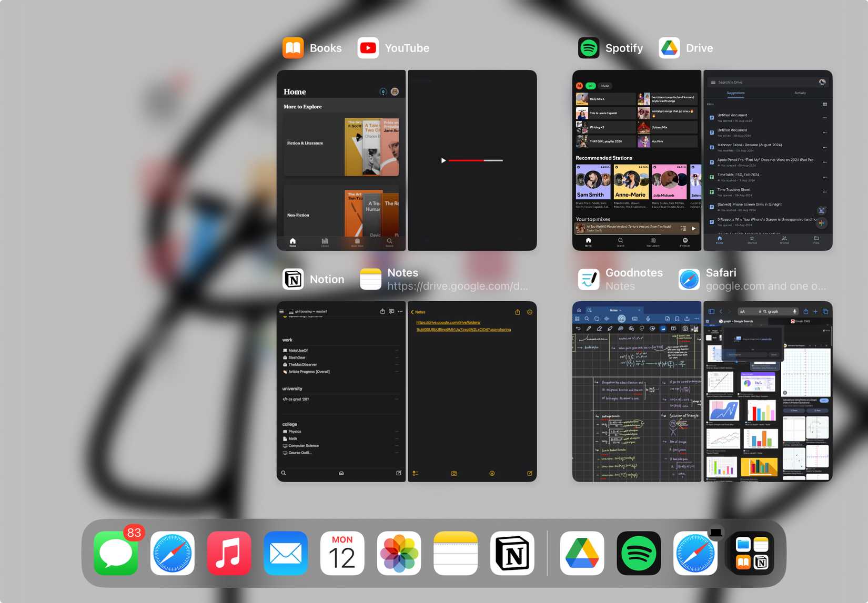Open the three-dot menu for Untitled document in Drive

(825, 118)
